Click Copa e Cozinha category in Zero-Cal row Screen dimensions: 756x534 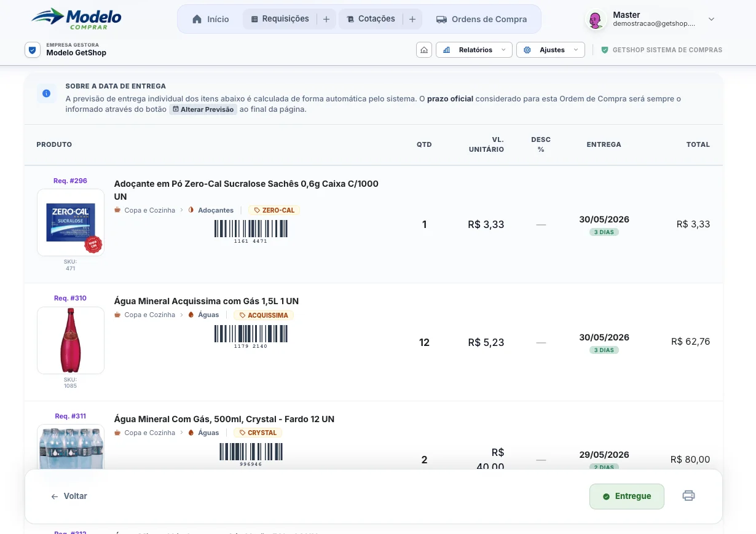coord(149,210)
